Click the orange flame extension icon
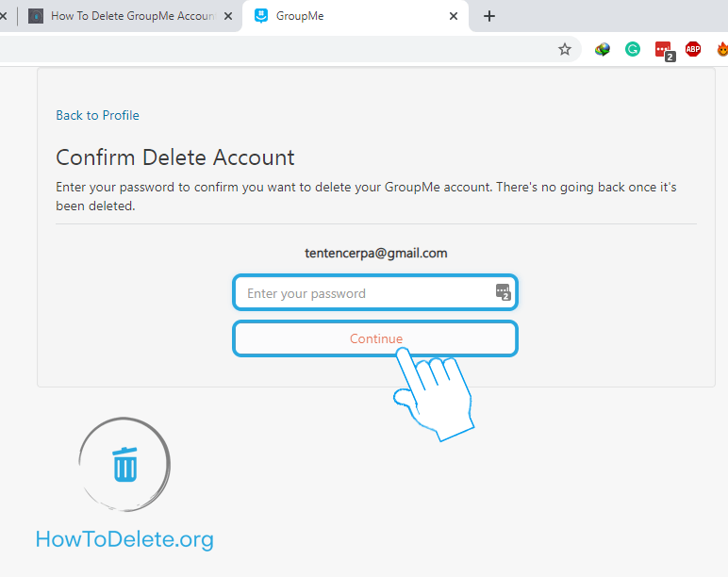The width and height of the screenshot is (728, 577). (721, 49)
